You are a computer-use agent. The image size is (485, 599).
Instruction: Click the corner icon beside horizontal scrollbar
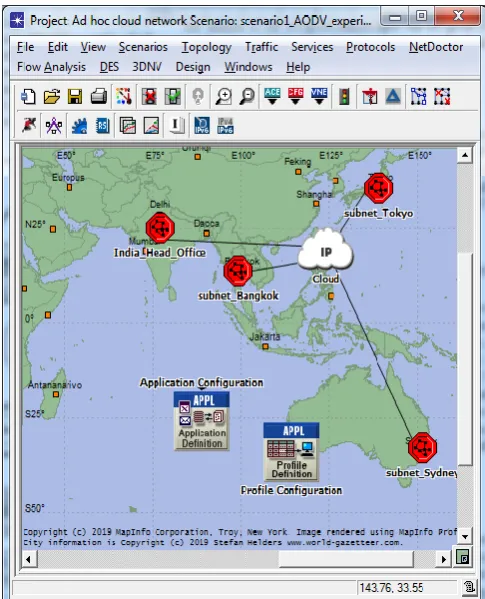coord(463,558)
